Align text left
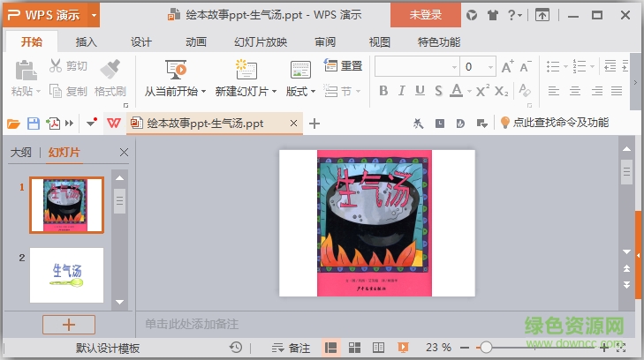Image resolution: width=644 pixels, height=360 pixels. 554,91
